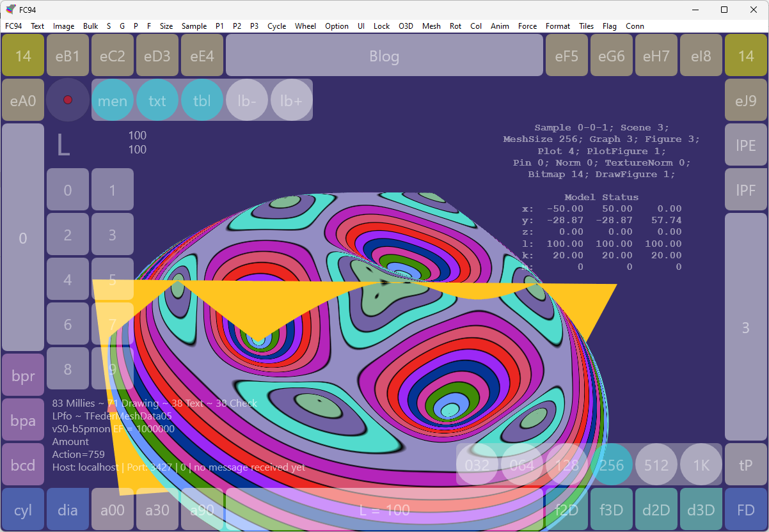The width and height of the screenshot is (769, 532).
Task: Open the Anim menu
Action: [500, 26]
